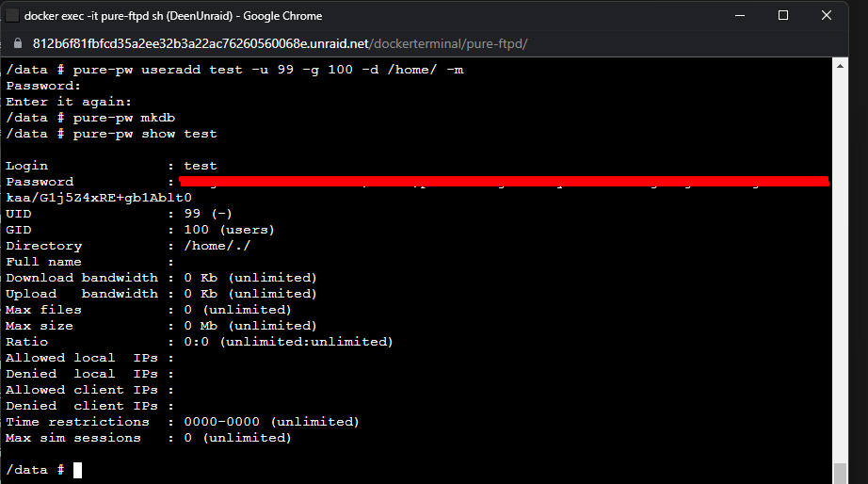Click the page favicon in the title bar
The width and height of the screenshot is (868, 484).
(x=12, y=15)
